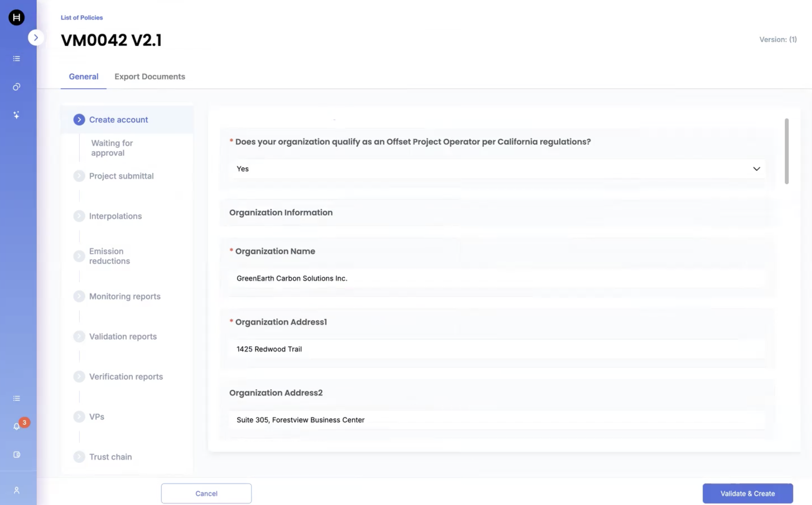Click the lower list icon in the sidebar
The image size is (812, 505).
pyautogui.click(x=16, y=398)
